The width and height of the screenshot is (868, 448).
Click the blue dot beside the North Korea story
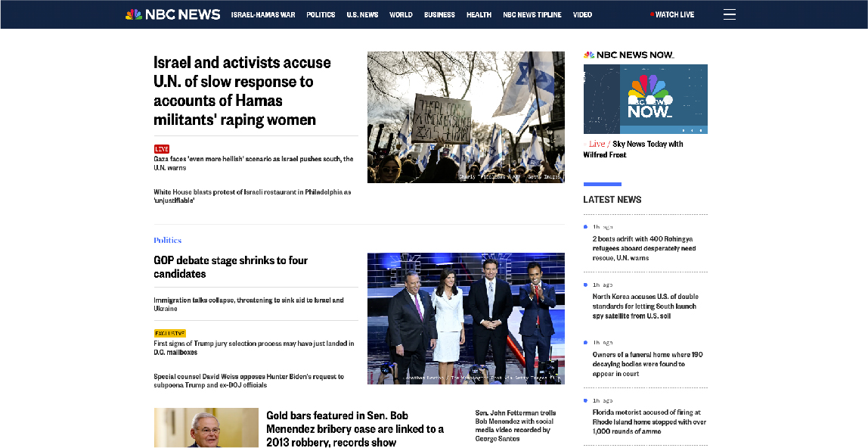584,285
